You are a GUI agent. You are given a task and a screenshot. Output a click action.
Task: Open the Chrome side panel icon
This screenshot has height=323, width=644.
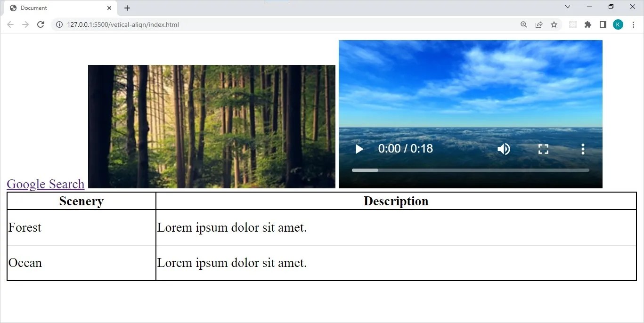pos(603,24)
